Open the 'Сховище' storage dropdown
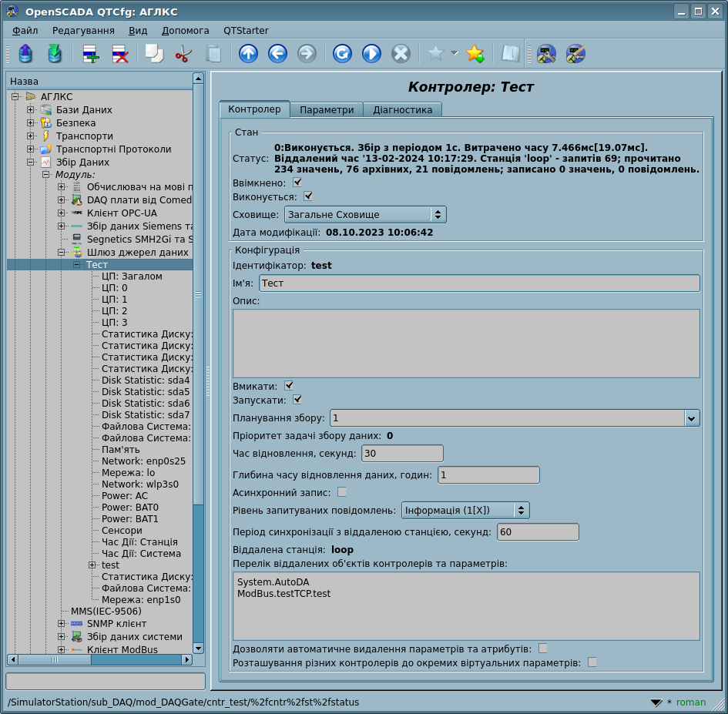728x714 pixels. tap(365, 215)
